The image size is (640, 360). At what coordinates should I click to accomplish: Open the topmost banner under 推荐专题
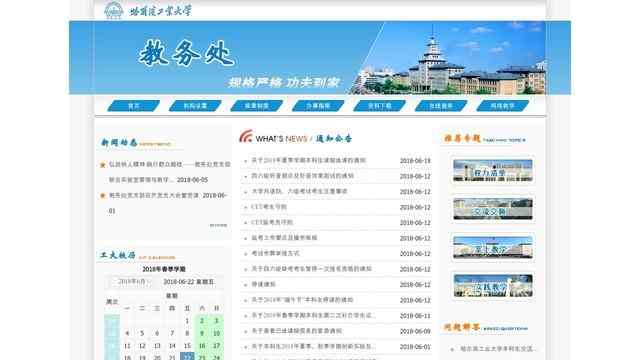click(x=493, y=170)
